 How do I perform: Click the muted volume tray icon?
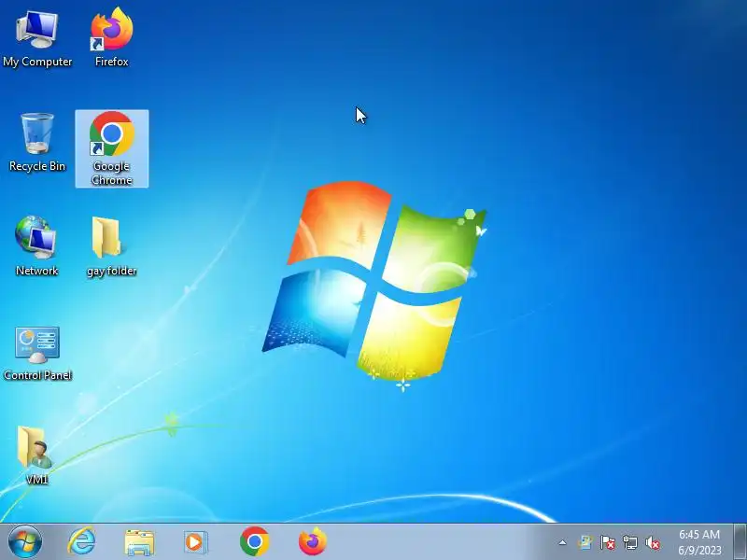click(x=653, y=542)
